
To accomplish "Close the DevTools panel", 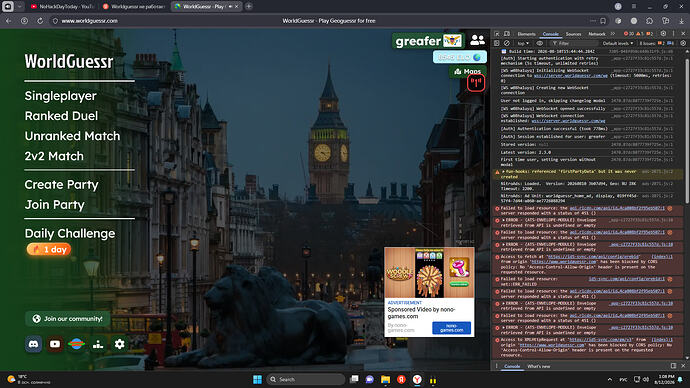I will [x=683, y=34].
